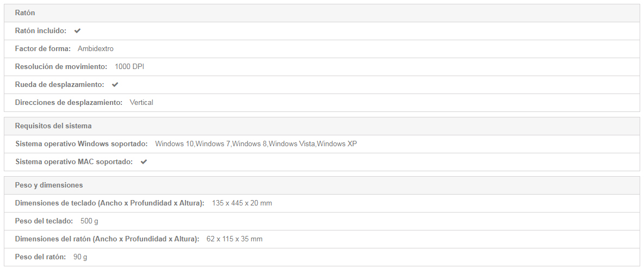
Task: Click the Resolución de movimiento label
Action: (61, 66)
